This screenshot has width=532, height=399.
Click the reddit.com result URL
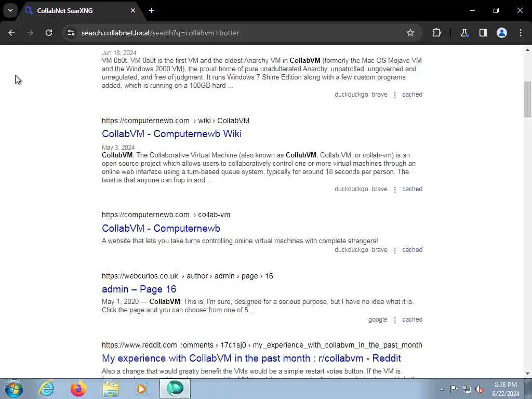pos(262,345)
